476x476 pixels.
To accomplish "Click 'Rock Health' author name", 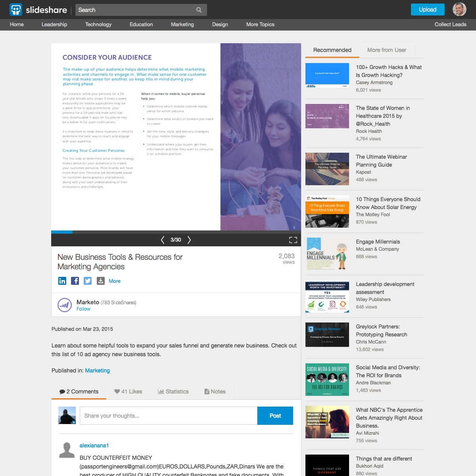I will click(369, 131).
